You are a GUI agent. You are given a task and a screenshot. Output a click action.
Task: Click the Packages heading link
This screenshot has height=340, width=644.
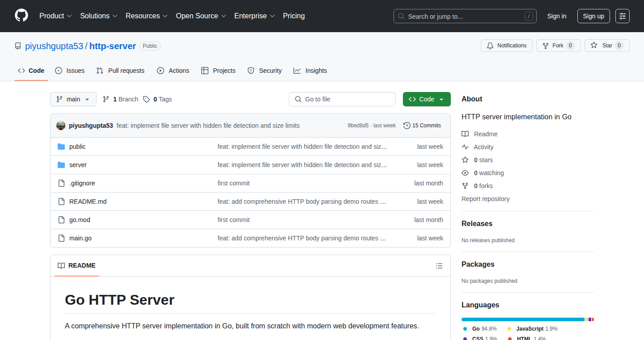pos(478,264)
